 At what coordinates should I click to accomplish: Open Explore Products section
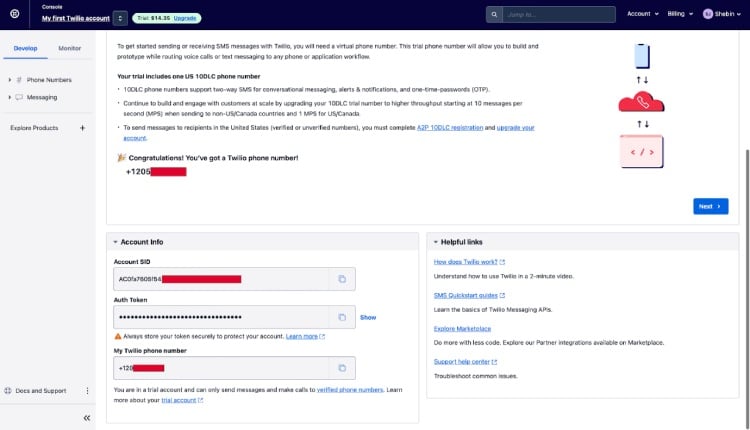coord(34,128)
